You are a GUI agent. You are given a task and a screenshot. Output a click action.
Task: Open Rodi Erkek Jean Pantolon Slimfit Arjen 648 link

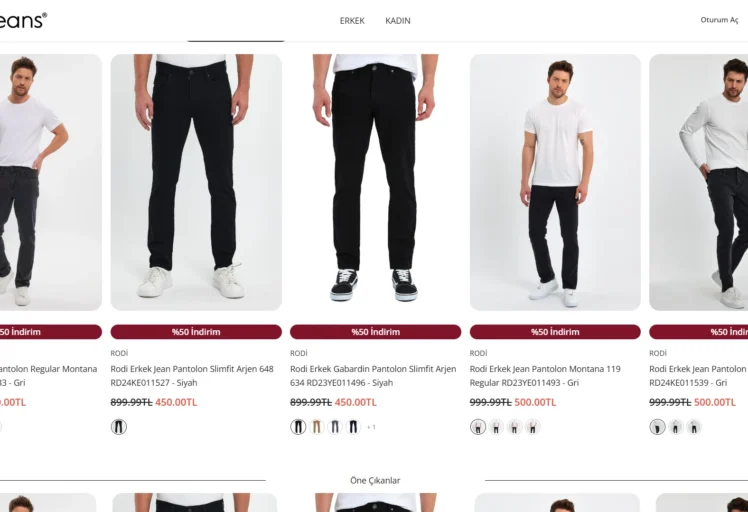coord(192,376)
